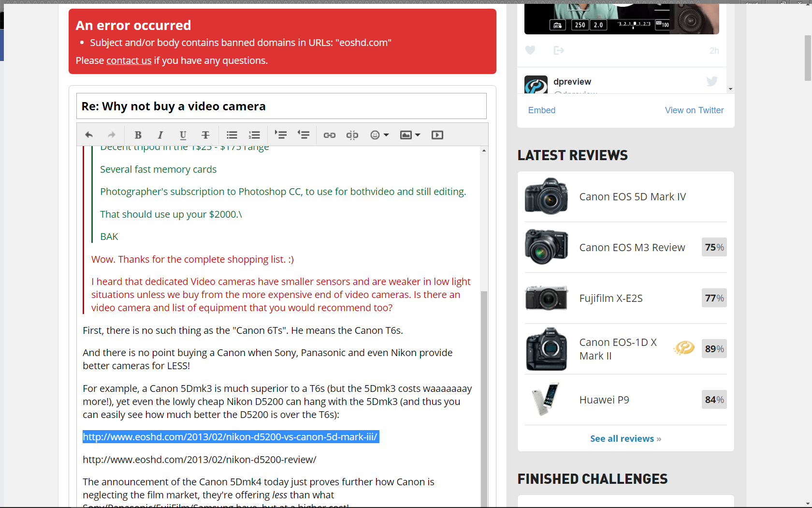Click the 89% score badge
This screenshot has width=812, height=508.
click(x=714, y=349)
